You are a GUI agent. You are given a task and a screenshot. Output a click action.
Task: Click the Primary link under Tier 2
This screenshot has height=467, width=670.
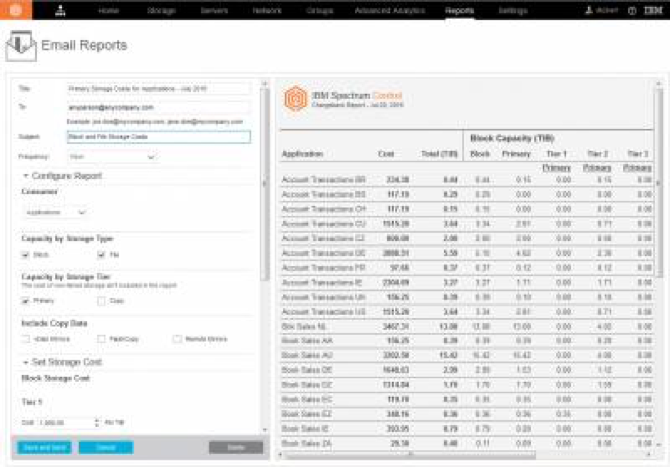pyautogui.click(x=597, y=168)
